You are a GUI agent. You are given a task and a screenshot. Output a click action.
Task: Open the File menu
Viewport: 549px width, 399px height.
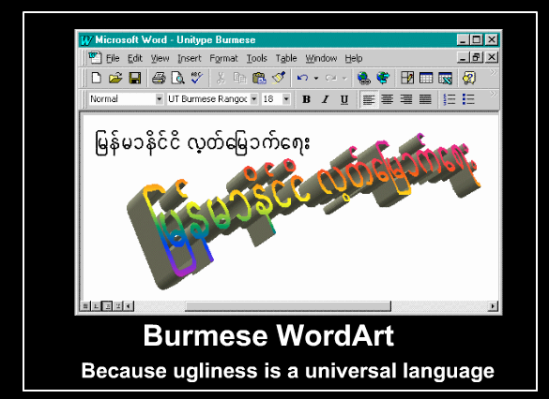(113, 58)
